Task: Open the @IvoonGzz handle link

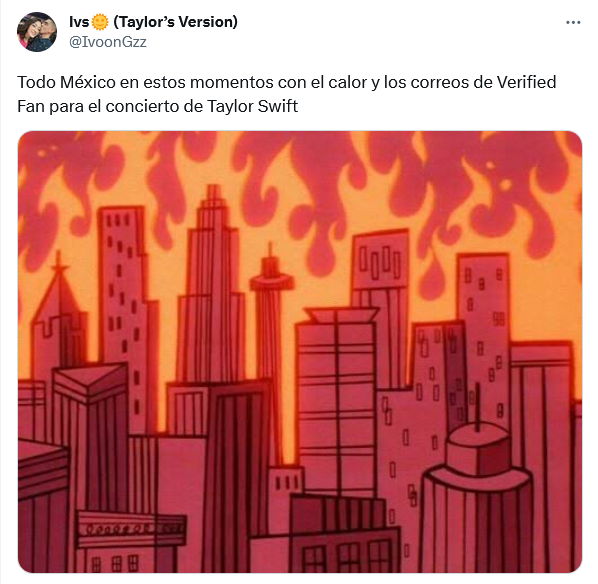Action: [x=108, y=42]
